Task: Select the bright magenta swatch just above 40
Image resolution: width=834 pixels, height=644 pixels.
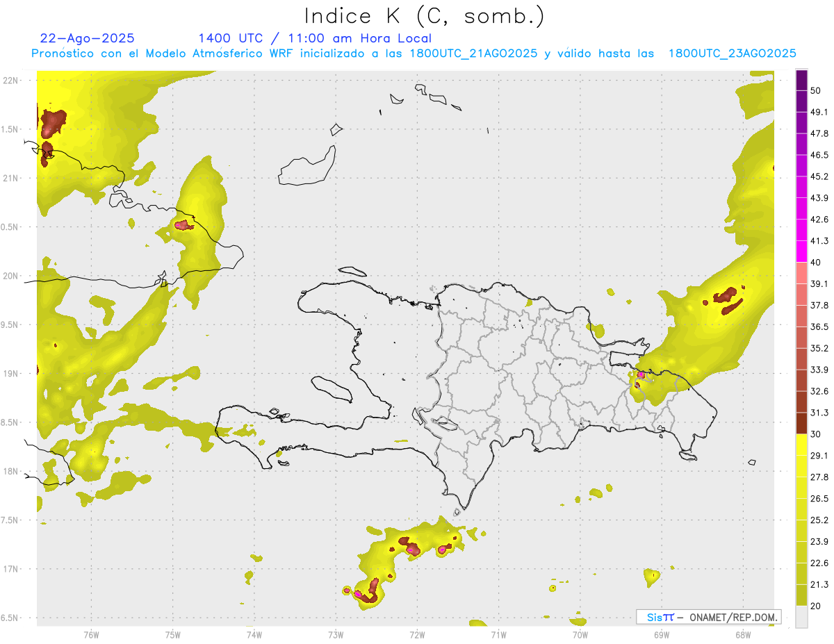Action: point(802,251)
